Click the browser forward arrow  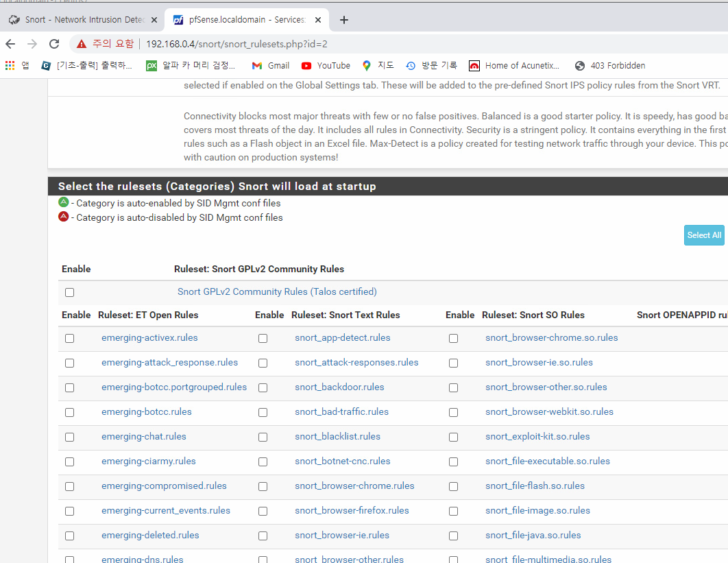(32, 44)
